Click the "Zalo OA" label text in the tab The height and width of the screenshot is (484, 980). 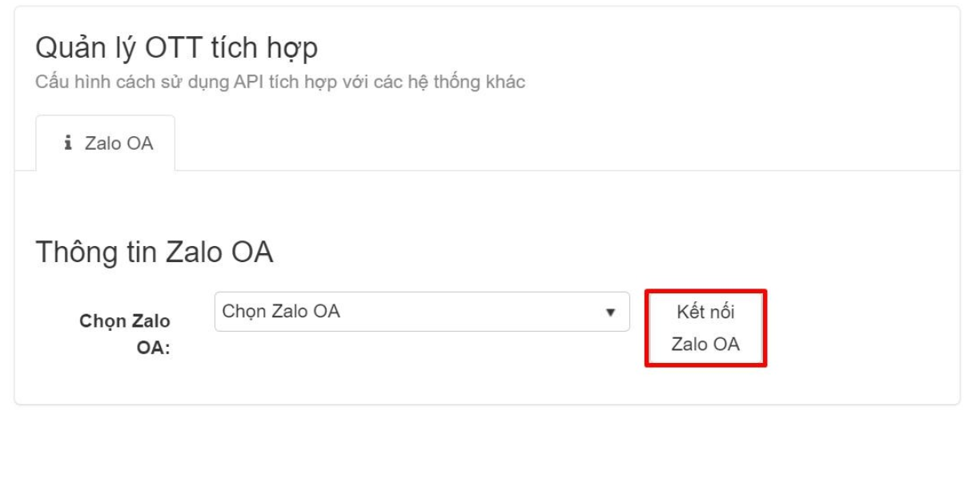(x=118, y=144)
